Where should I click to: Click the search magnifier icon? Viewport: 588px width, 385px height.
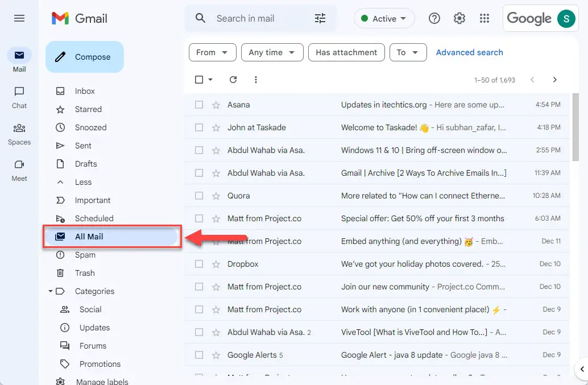200,18
